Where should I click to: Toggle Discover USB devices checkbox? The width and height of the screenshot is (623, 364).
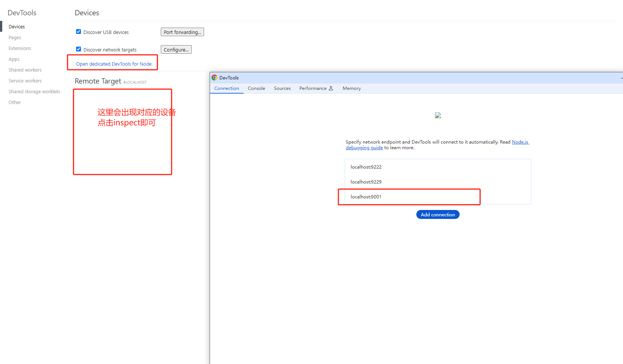point(78,32)
